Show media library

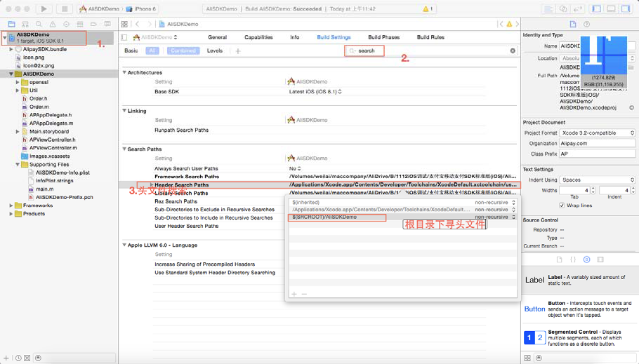tap(600, 259)
